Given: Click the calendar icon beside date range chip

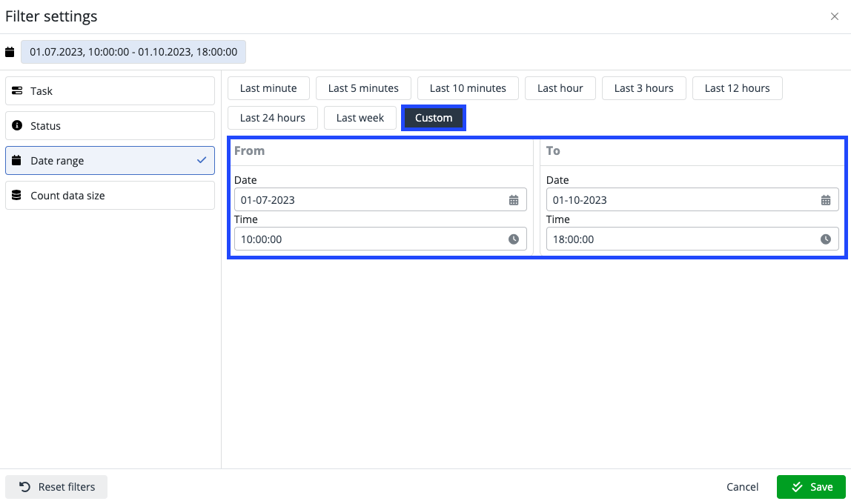Looking at the screenshot, I should pos(10,52).
